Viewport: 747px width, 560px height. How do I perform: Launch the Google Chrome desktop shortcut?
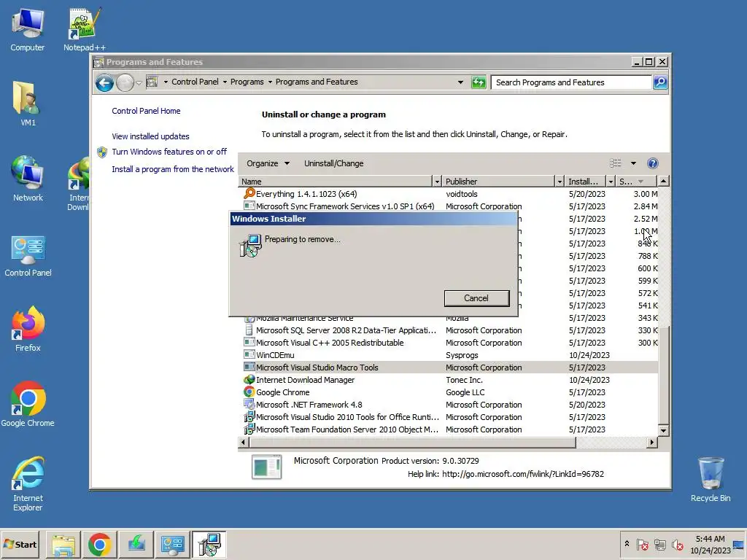[x=28, y=404]
